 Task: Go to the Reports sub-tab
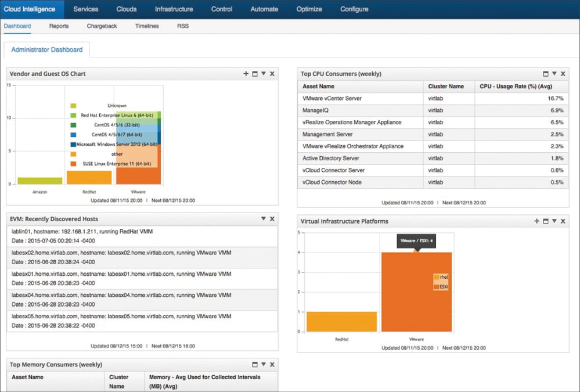tap(59, 26)
